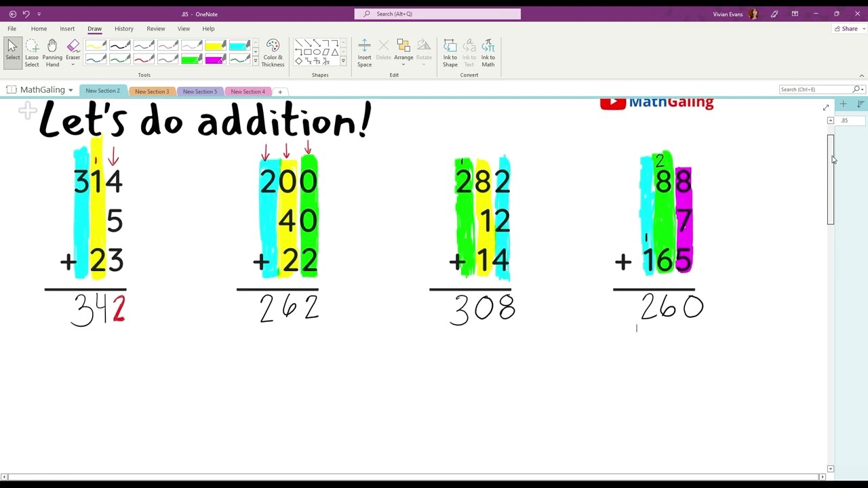Choose the diamond shape
Viewport: 868px width, 488px height.
pyautogui.click(x=299, y=61)
